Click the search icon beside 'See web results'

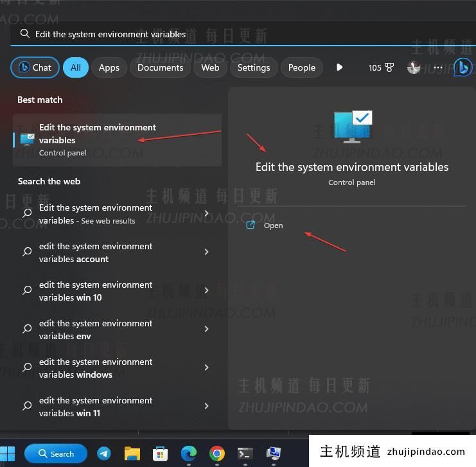(27, 213)
